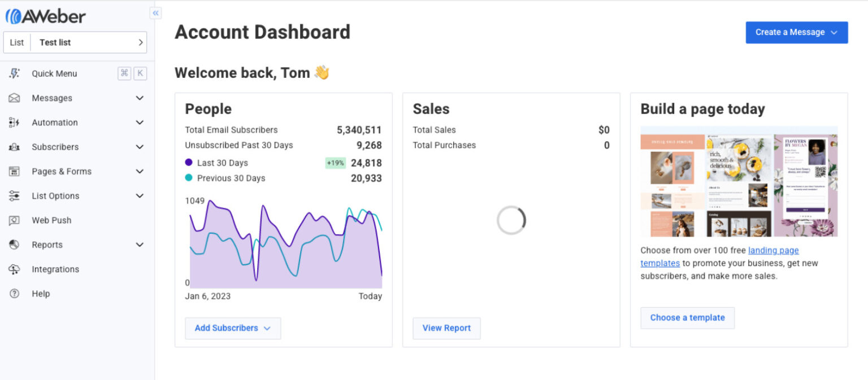Viewport: 868px width, 380px height.
Task: Click the Pages & Forms icon
Action: (x=14, y=172)
